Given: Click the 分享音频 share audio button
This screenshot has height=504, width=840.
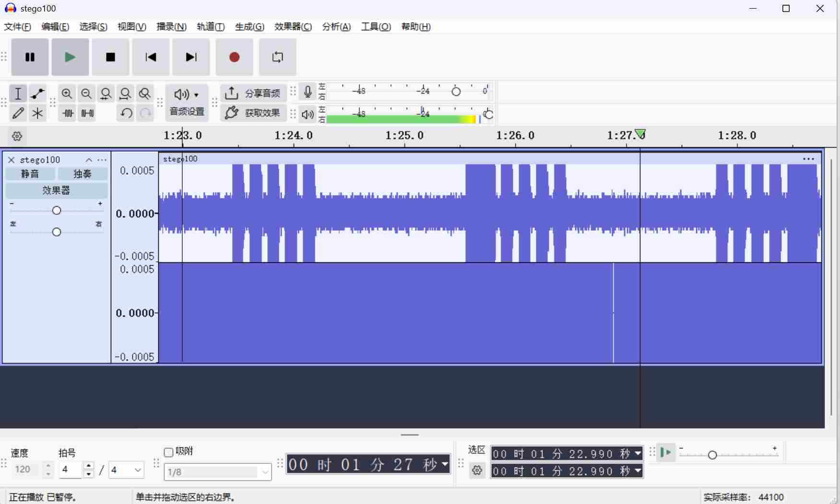Looking at the screenshot, I should click(253, 93).
